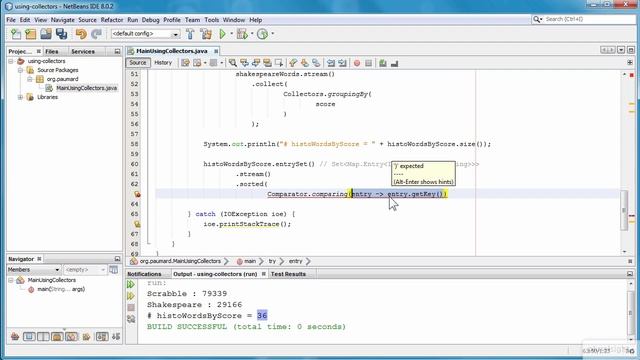640x360 pixels.
Task: Click Find Next Occurrence icon in editor toolbar
Action: [256, 63]
